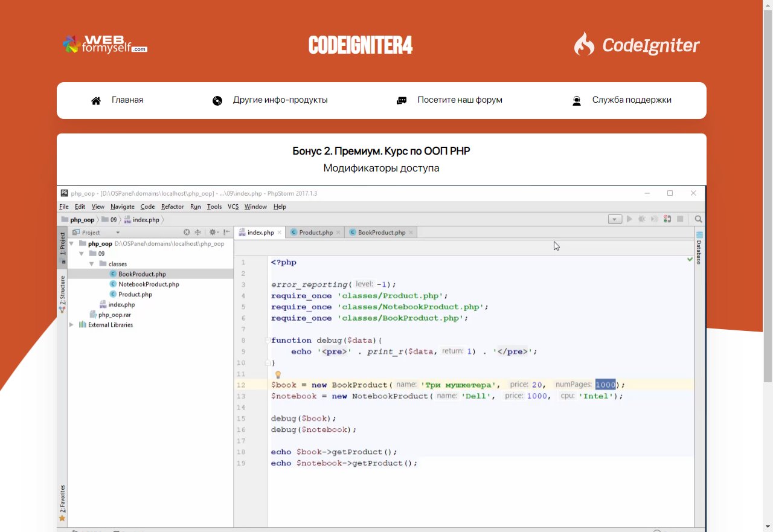Click the Hide Project panel icon
Screen dimensions: 773x532
(226, 232)
